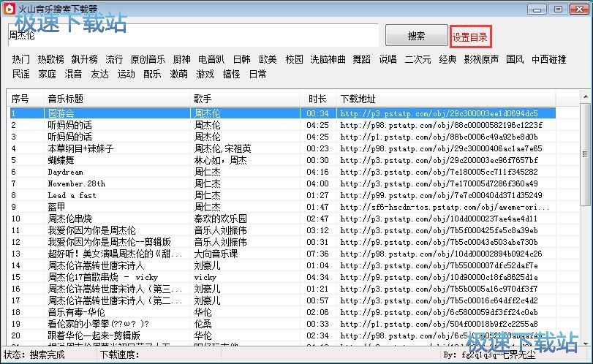Screen dimensions: 593x364
Task: Select the 流行 genre
Action: [x=114, y=59]
